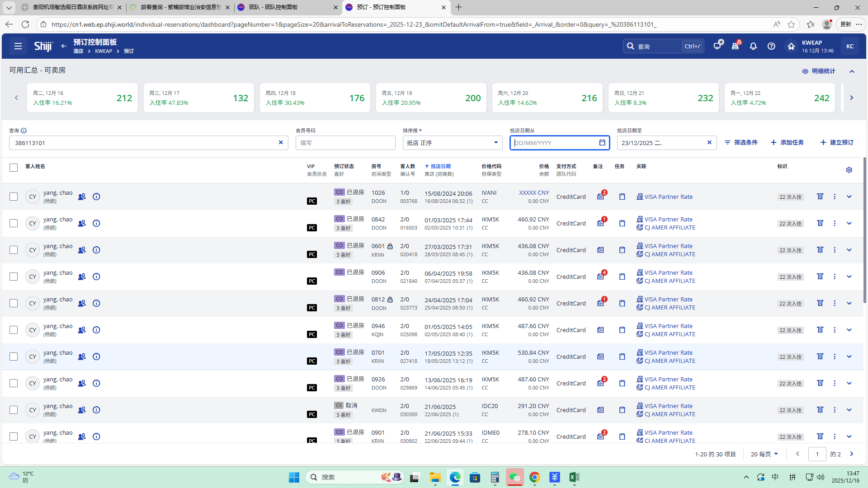Expand the first reservation row details chevron
Image resolution: width=868 pixels, height=488 pixels.
click(849, 197)
